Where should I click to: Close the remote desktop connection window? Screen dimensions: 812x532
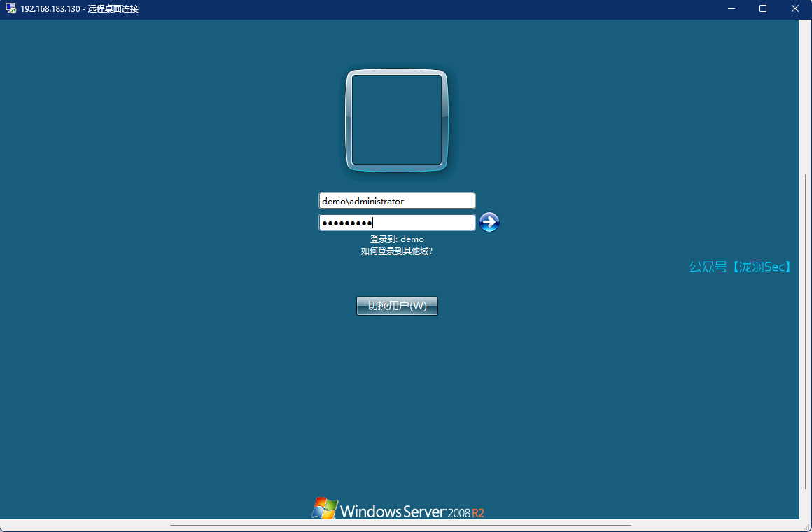tap(795, 9)
